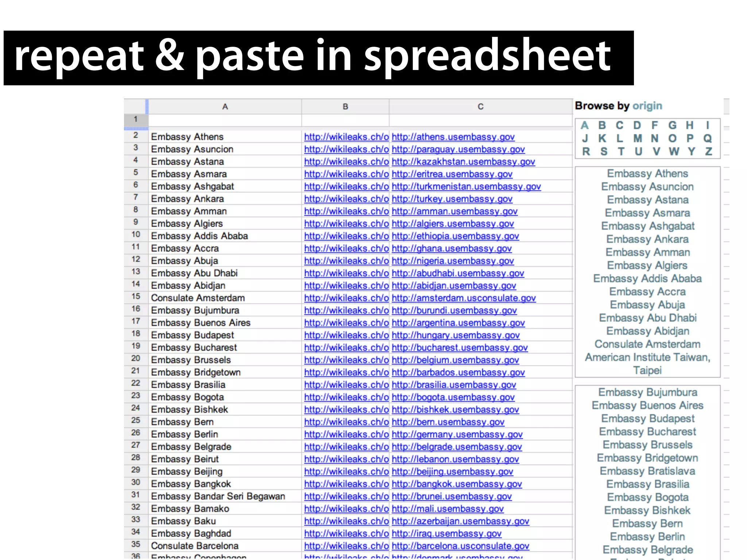
Task: Browse origins starting with letter N
Action: tap(655, 139)
